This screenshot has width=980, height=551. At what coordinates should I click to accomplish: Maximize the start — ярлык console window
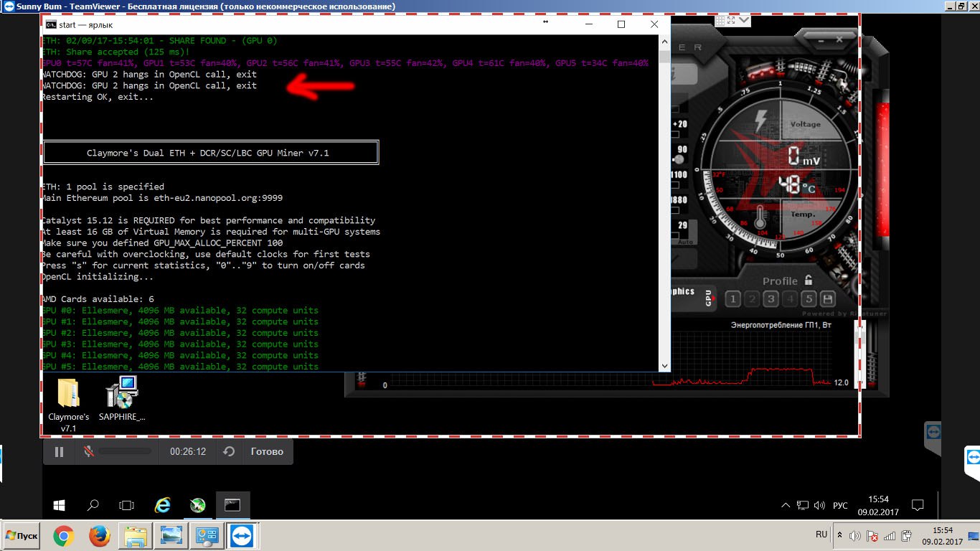[x=621, y=24]
